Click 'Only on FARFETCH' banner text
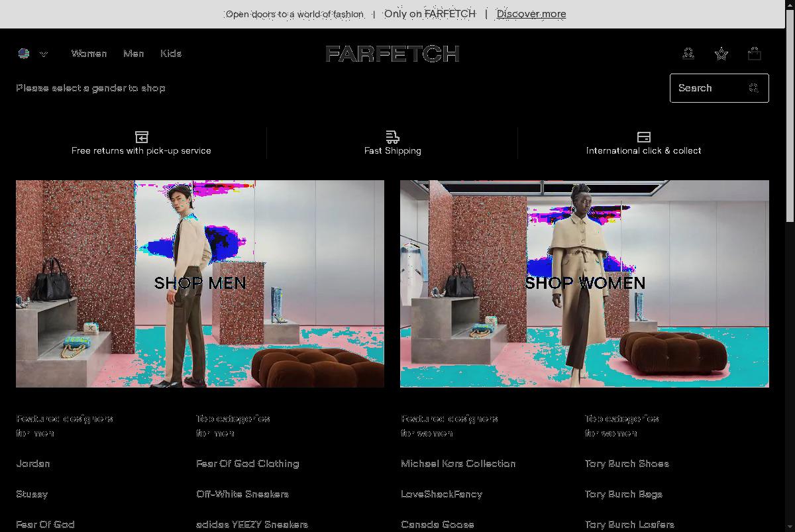The width and height of the screenshot is (795, 532). point(430,14)
